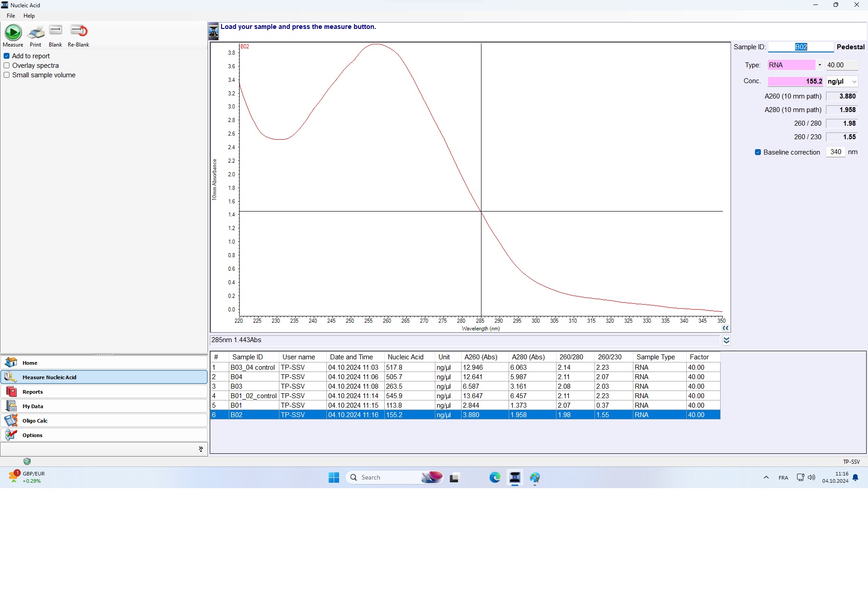The width and height of the screenshot is (868, 593).
Task: Open Microsoft Edge from the taskbar
Action: tap(495, 478)
